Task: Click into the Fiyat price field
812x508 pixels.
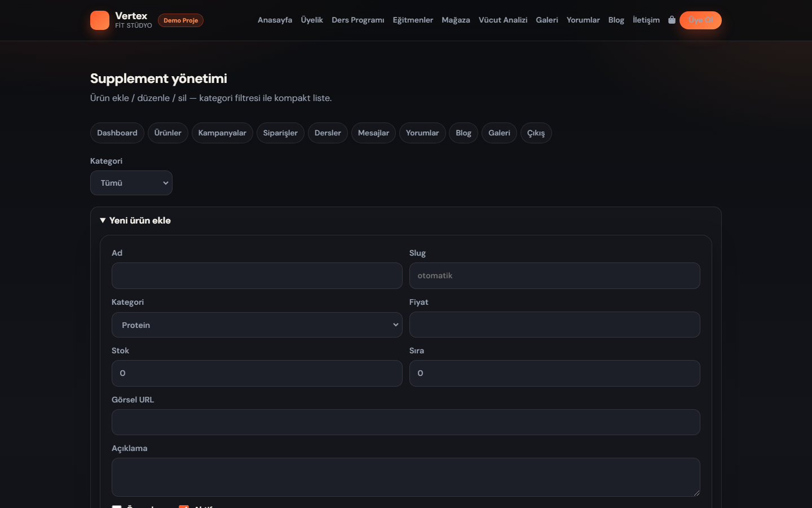Action: click(555, 325)
